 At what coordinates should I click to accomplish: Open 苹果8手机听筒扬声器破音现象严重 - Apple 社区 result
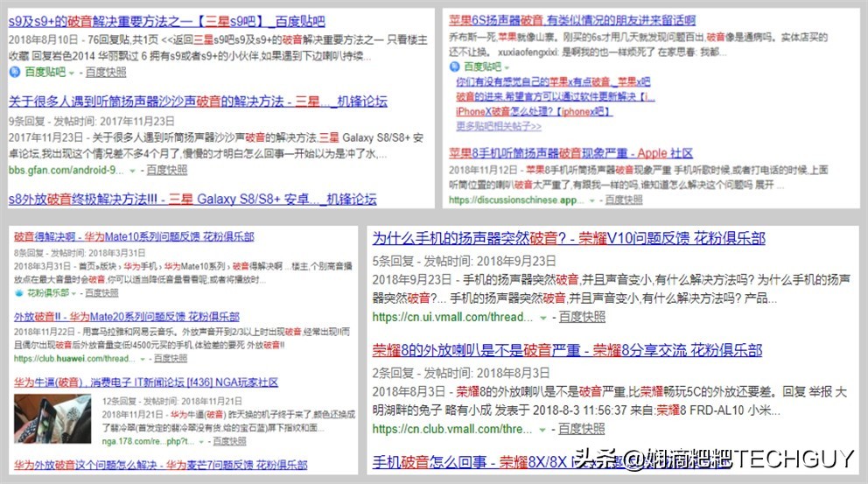coord(570,153)
